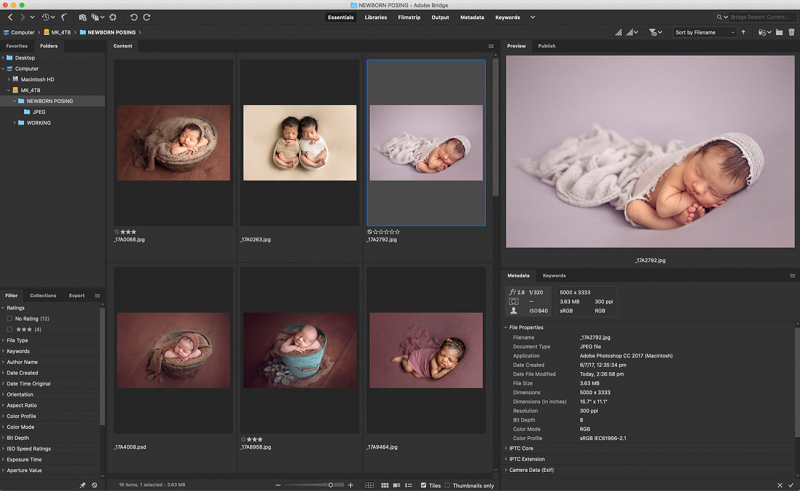The width and height of the screenshot is (800, 491).
Task: Rotate image 90° clockwise
Action: (148, 17)
